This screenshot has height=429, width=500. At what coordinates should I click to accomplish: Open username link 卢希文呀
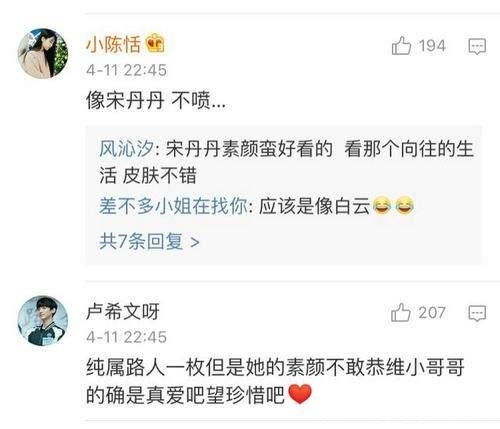point(123,311)
